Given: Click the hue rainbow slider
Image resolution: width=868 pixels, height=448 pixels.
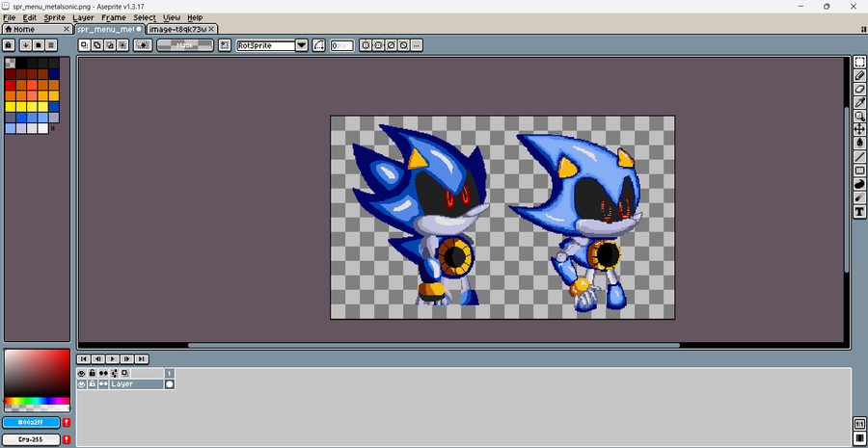Looking at the screenshot, I should pos(37,401).
